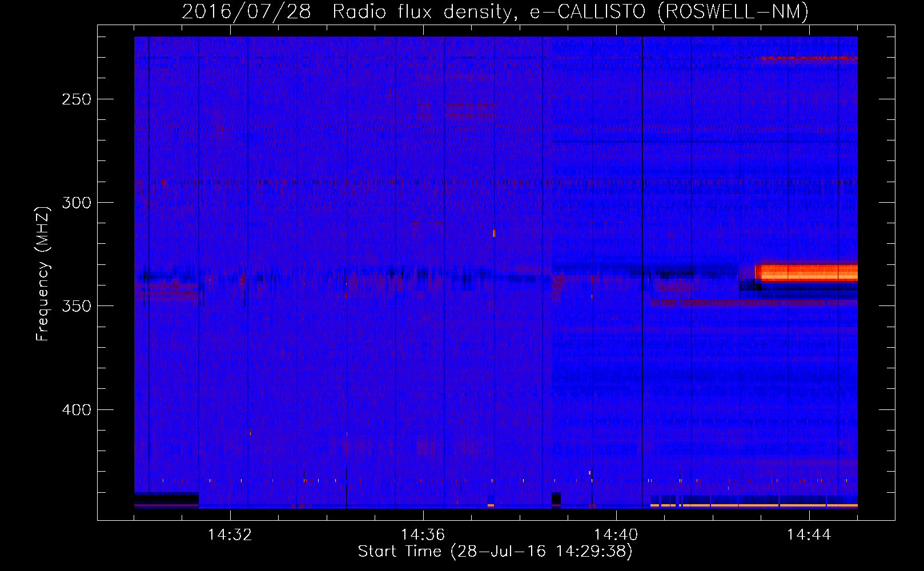
Task: Click the orange strip along the spectrogram's bottom edge
Action: click(754, 505)
